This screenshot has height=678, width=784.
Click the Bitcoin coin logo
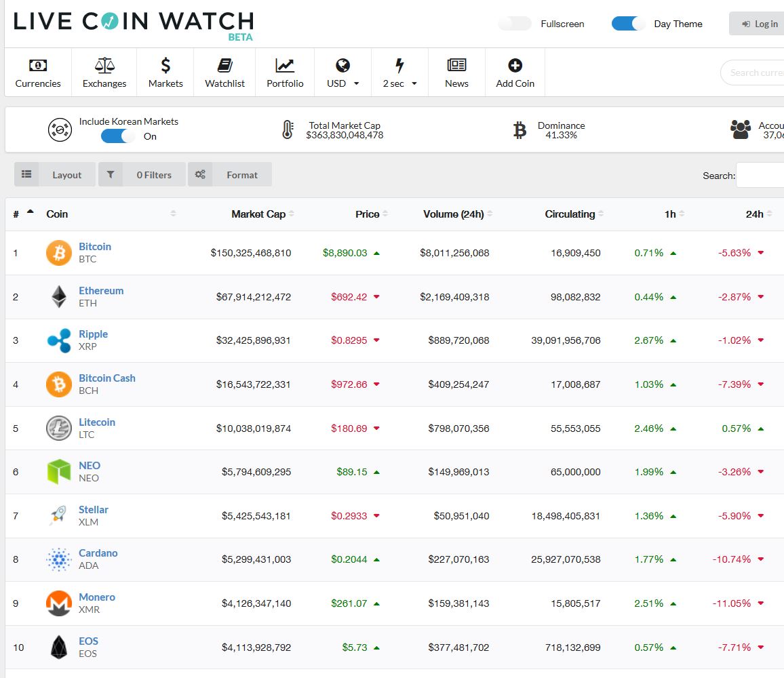point(59,252)
